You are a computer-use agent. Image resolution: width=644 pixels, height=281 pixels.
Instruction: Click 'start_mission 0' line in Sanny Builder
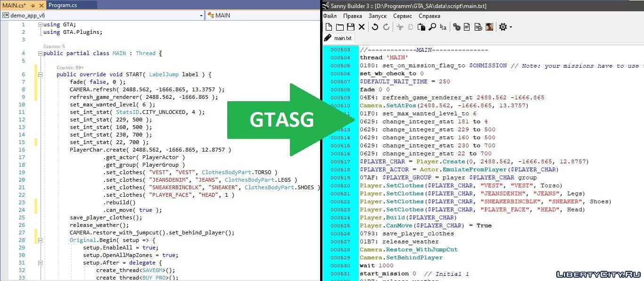click(388, 273)
